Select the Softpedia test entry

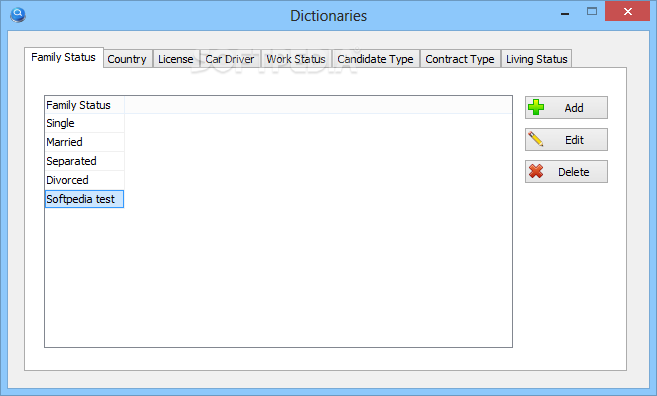coord(85,199)
